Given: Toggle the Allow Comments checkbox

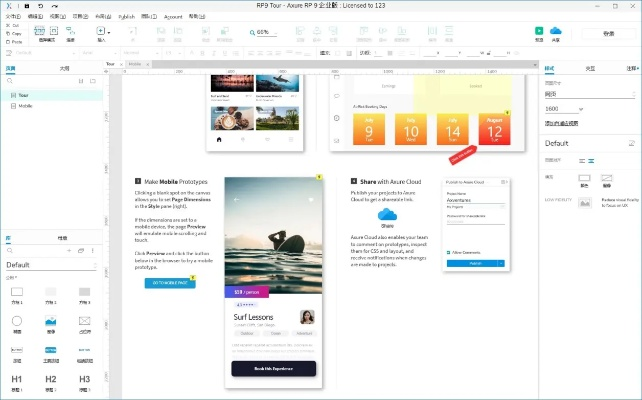Looking at the screenshot, I should point(448,252).
